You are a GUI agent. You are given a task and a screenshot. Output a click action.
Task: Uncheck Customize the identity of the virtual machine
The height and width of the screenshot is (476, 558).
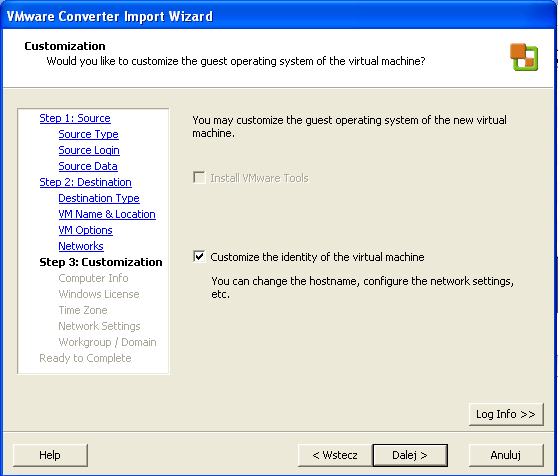tap(199, 256)
